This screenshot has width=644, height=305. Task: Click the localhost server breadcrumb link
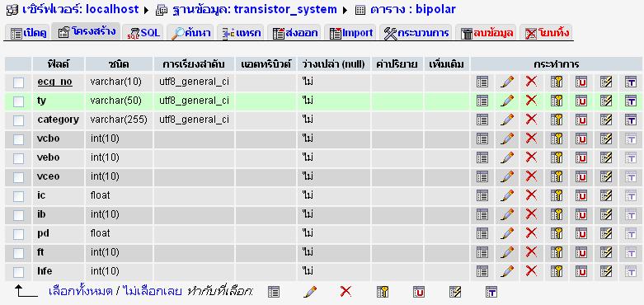click(112, 9)
